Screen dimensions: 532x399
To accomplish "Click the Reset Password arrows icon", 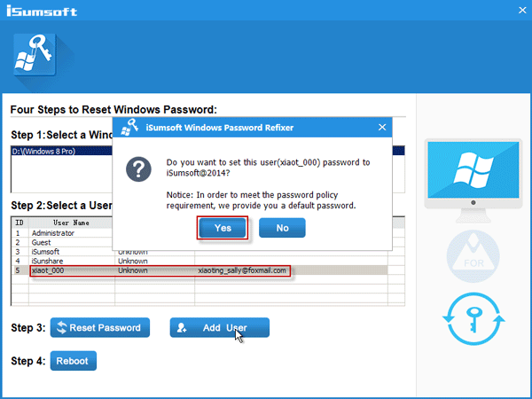I will [x=61, y=327].
